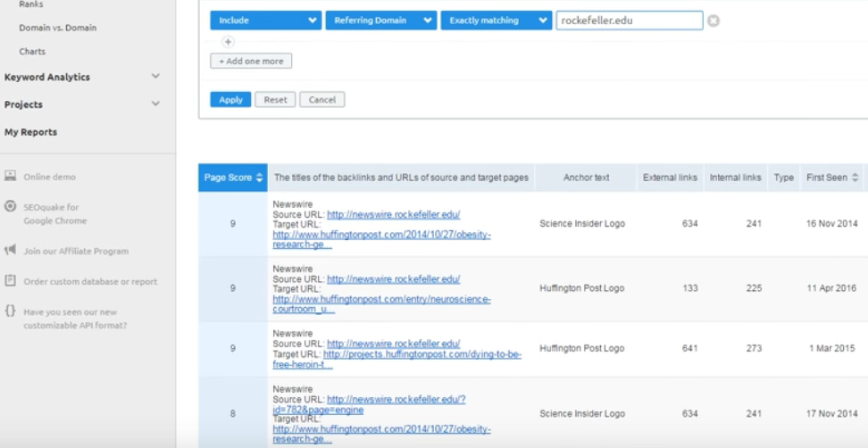Viewport: 868px width, 448px height.
Task: Focus the rockefeller.edu filter input field
Action: [630, 21]
